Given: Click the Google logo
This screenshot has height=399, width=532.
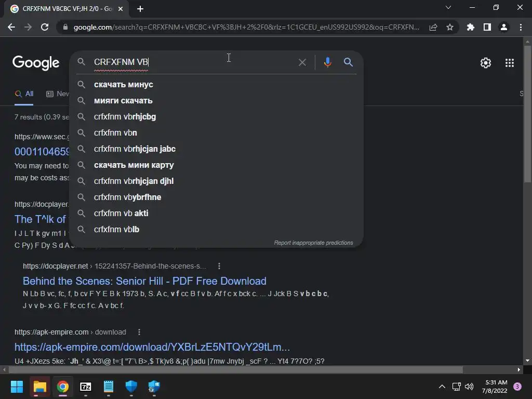Looking at the screenshot, I should pos(36,63).
